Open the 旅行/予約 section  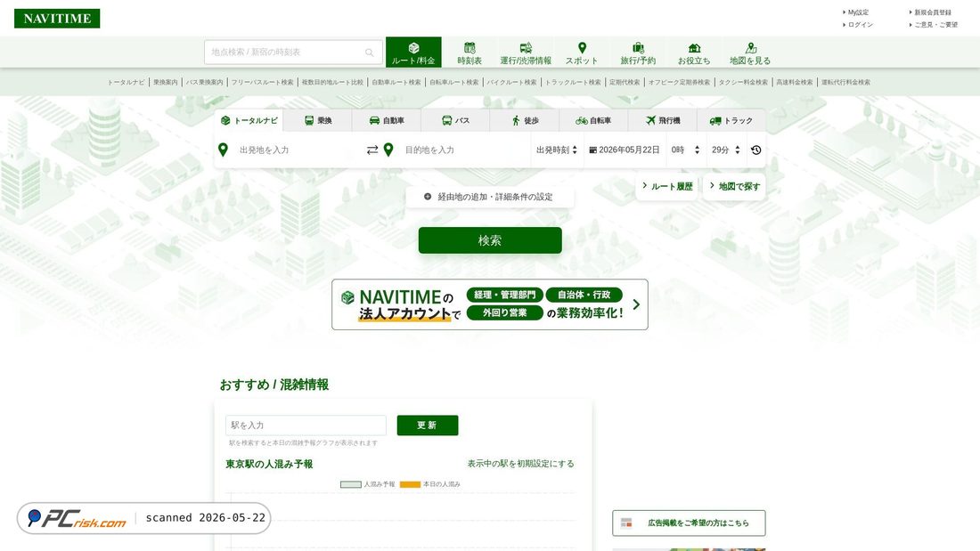638,53
